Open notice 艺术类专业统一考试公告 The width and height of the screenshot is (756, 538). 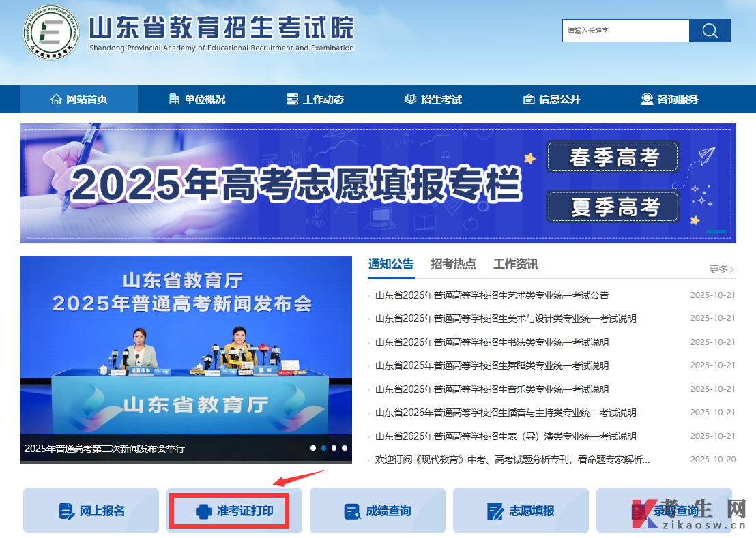point(492,295)
